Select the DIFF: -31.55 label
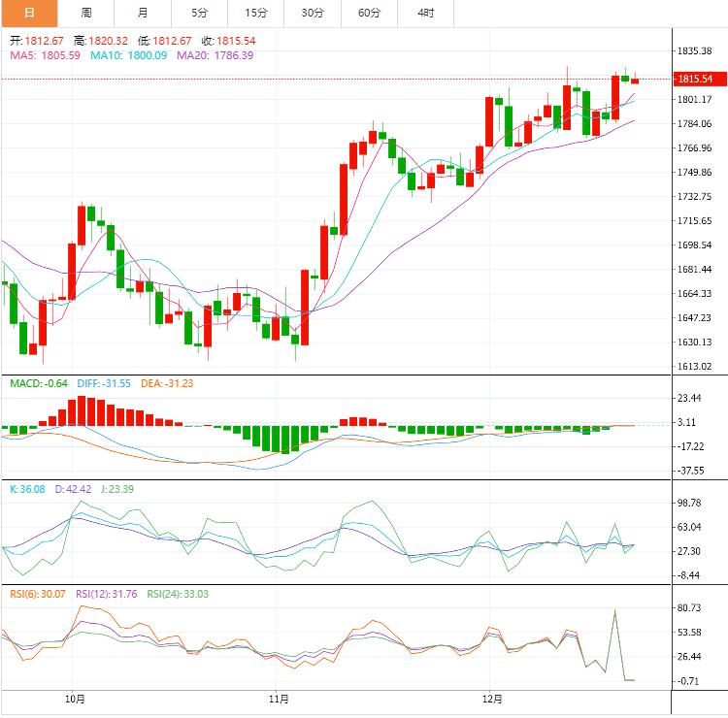Screen dimensions: 728x718 (x=106, y=383)
